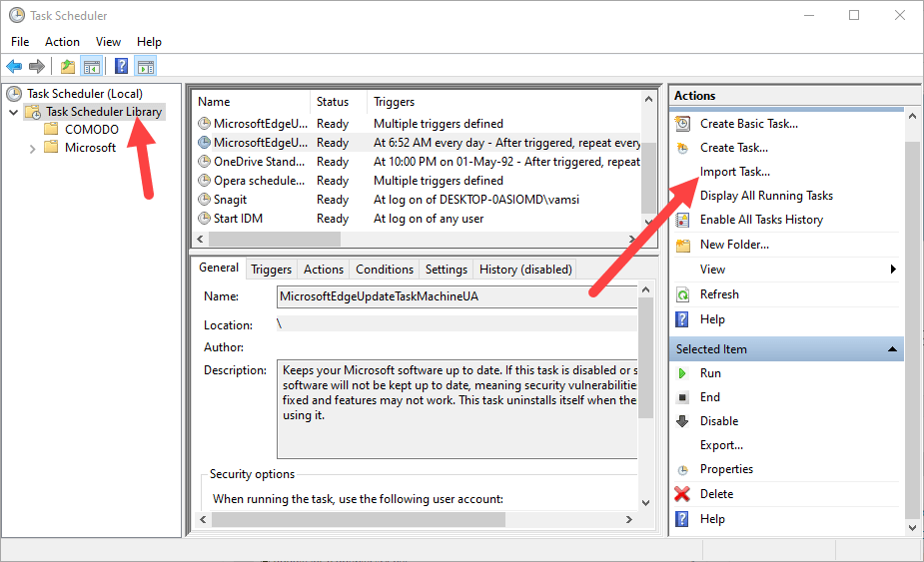Click inside the Description text box
Image resolution: width=924 pixels, height=562 pixels.
coord(458,409)
